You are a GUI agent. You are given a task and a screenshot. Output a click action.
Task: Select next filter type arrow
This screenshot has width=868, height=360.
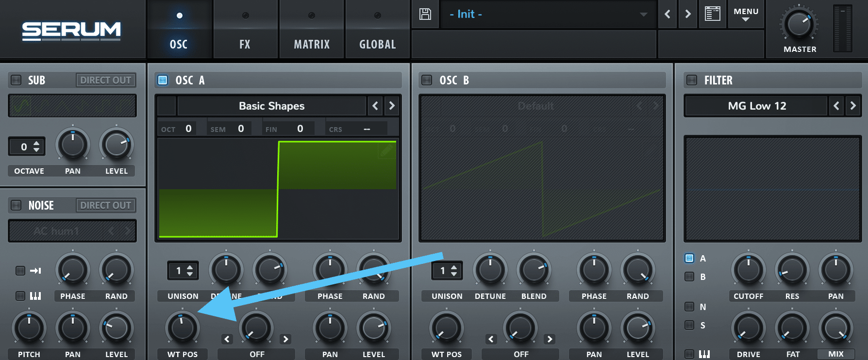tap(853, 106)
